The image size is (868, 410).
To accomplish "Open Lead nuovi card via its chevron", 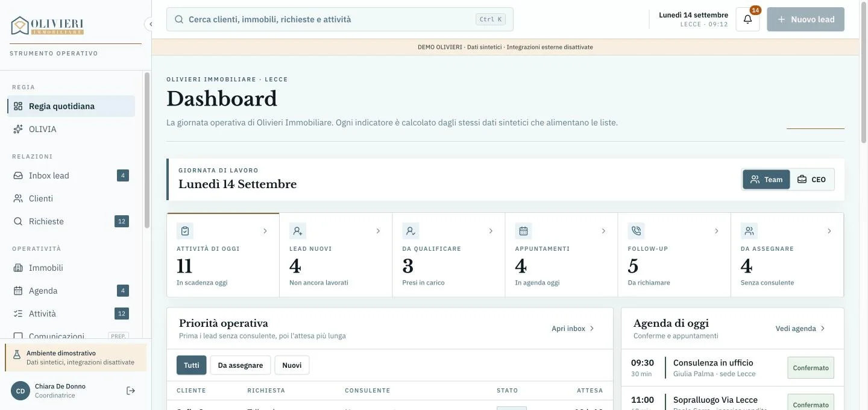I will tap(378, 231).
